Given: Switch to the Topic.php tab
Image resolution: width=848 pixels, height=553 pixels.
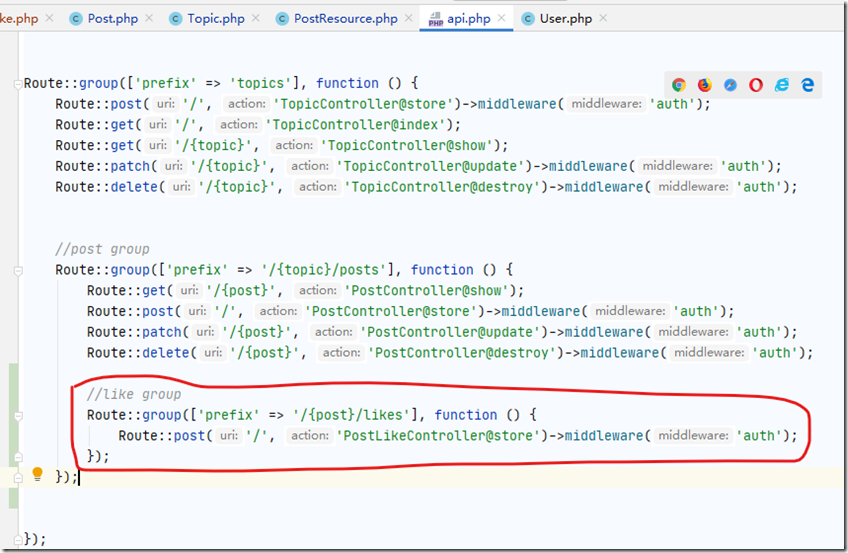Looking at the screenshot, I should pos(216,18).
